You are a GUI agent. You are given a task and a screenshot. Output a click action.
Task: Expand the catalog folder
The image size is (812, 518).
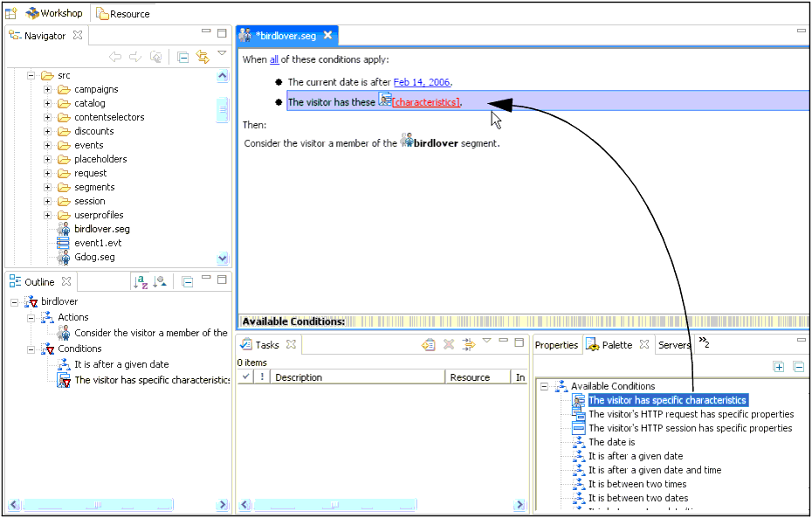pos(48,104)
